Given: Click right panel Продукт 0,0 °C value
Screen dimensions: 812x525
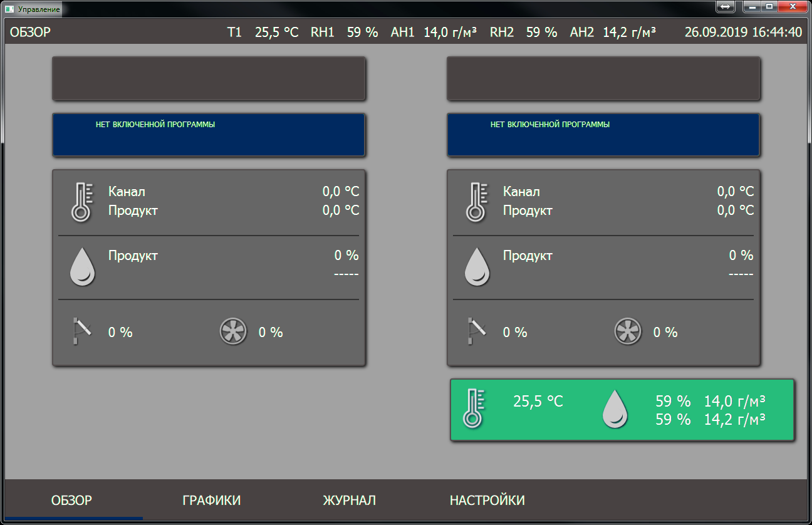Looking at the screenshot, I should 736,211.
